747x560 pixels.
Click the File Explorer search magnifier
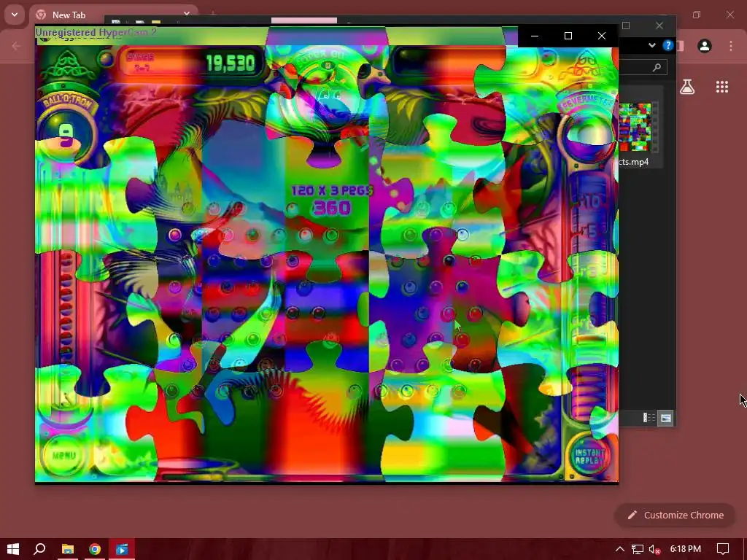click(657, 68)
